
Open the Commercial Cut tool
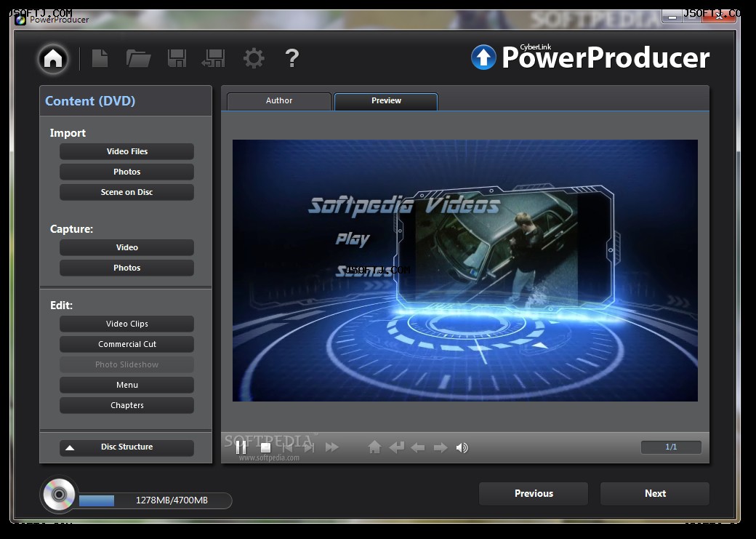pos(126,344)
